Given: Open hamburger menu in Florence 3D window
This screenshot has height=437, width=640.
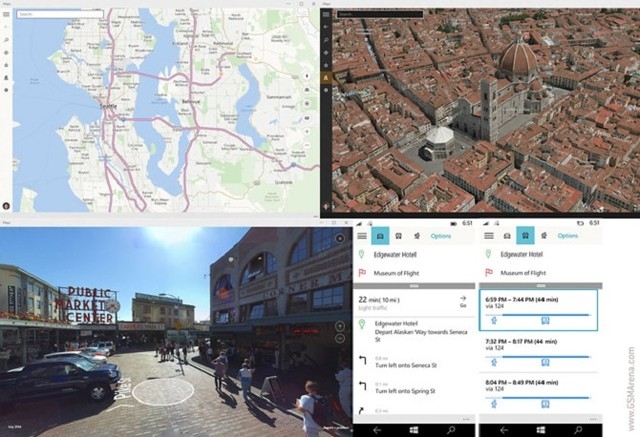Looking at the screenshot, I should point(326,14).
